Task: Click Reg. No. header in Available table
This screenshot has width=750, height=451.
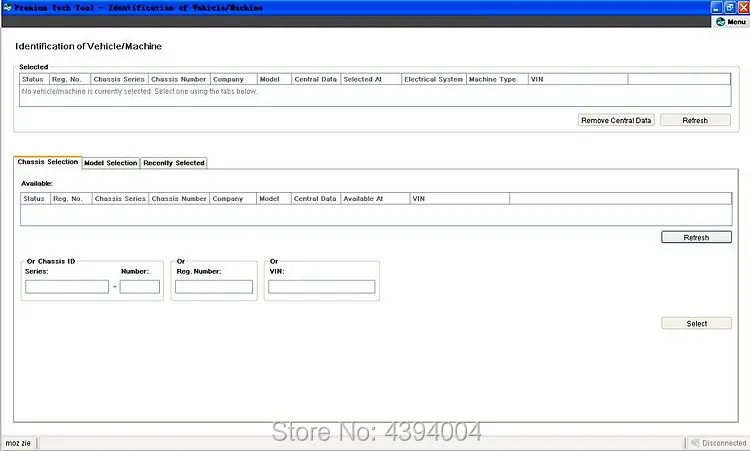Action: click(x=71, y=198)
